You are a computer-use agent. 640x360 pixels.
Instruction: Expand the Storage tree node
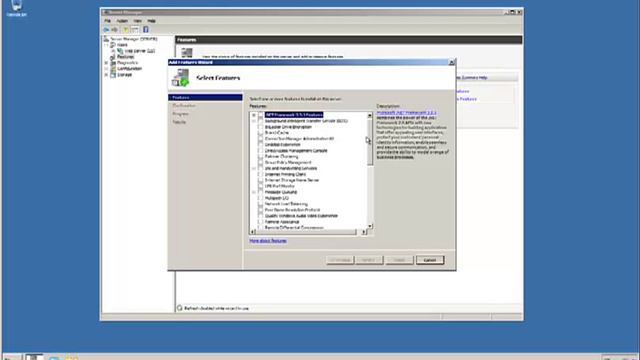(107, 75)
